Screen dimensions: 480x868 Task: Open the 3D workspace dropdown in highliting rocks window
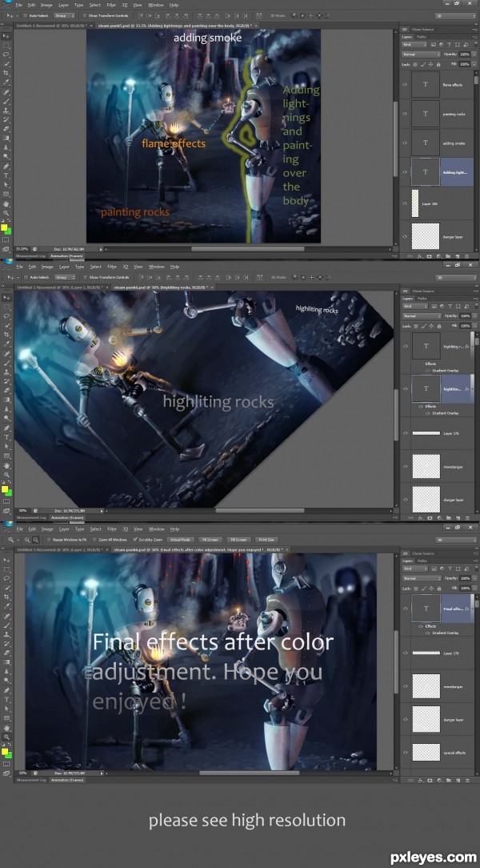(x=455, y=277)
